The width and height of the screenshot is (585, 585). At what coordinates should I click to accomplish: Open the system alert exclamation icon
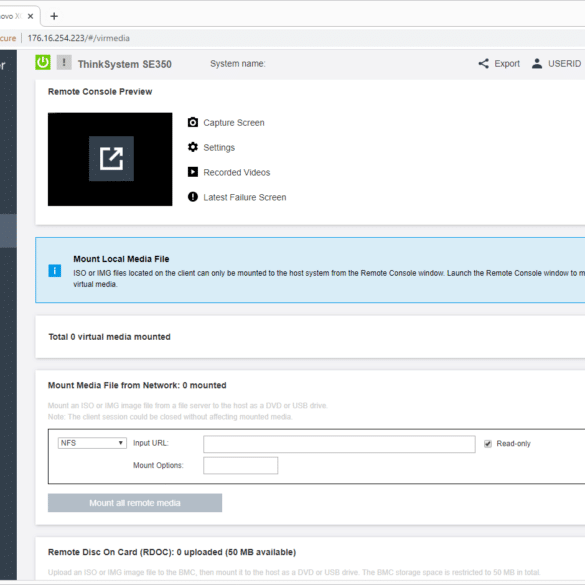click(64, 62)
